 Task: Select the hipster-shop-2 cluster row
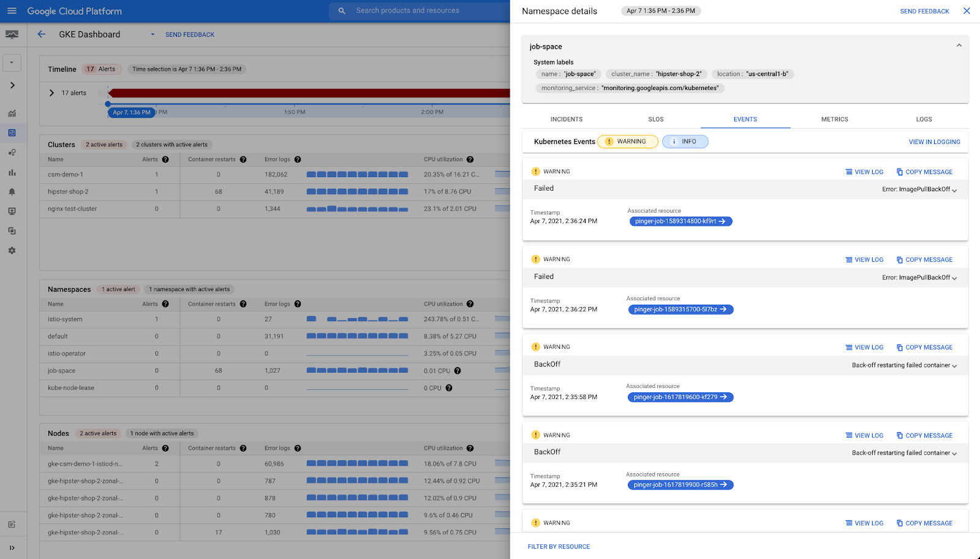point(274,192)
